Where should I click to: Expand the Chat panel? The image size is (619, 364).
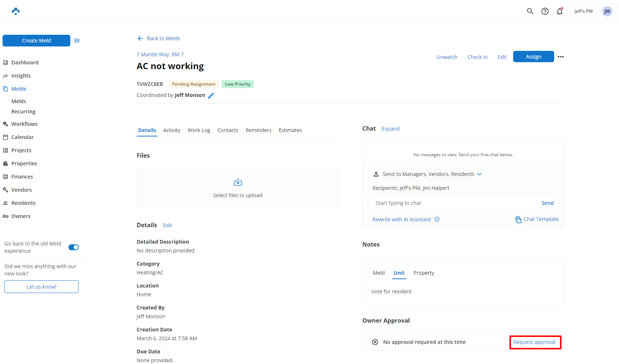[390, 129]
